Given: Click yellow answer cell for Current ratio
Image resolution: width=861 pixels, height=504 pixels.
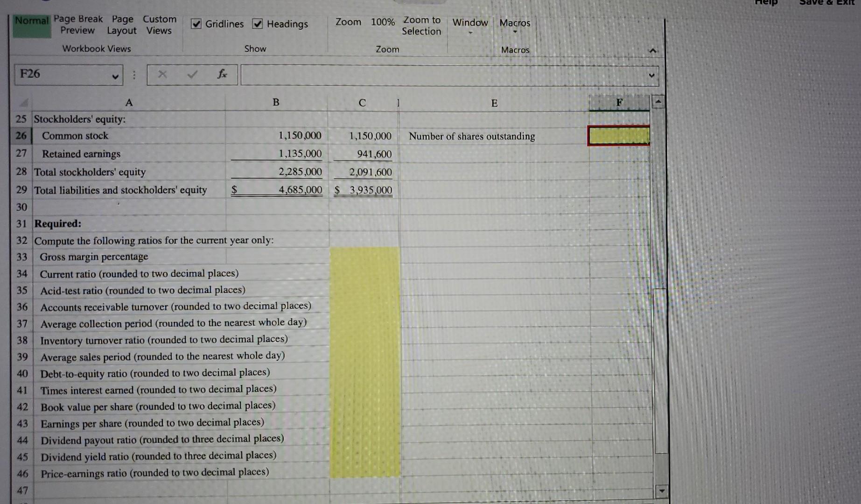Looking at the screenshot, I should (x=364, y=273).
